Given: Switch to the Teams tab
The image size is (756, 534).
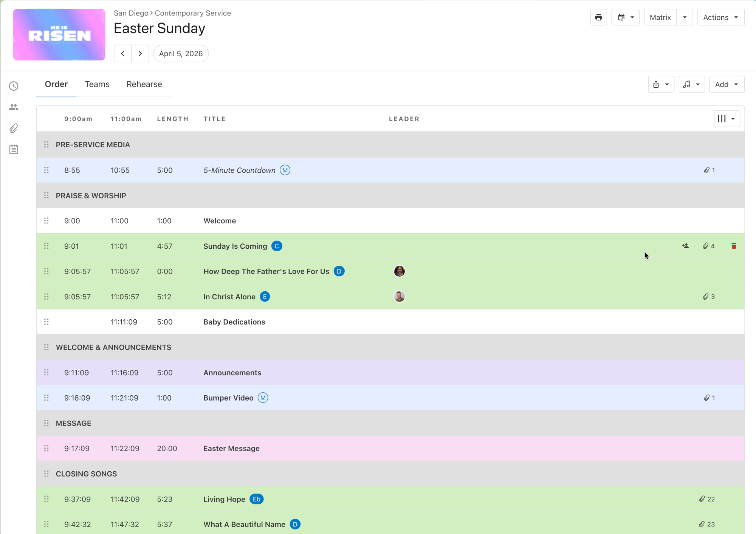Looking at the screenshot, I should click(97, 84).
